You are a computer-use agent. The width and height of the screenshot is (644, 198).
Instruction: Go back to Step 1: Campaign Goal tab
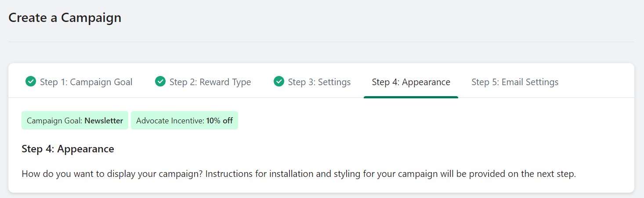point(86,82)
